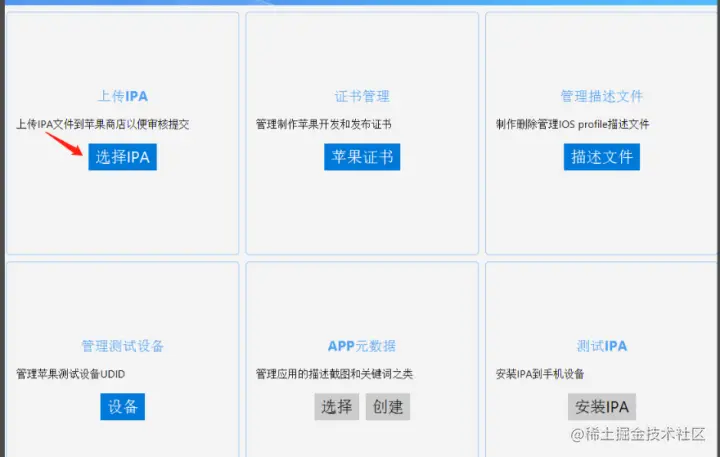The image size is (720, 457).
Task: Click text 制作删除管理IOS profile描述文件
Action: [x=573, y=124]
